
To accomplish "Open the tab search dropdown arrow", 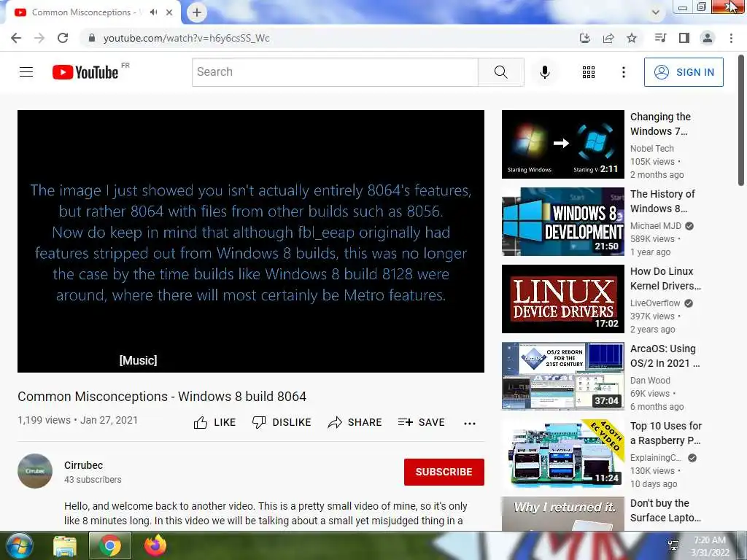I will pyautogui.click(x=656, y=12).
